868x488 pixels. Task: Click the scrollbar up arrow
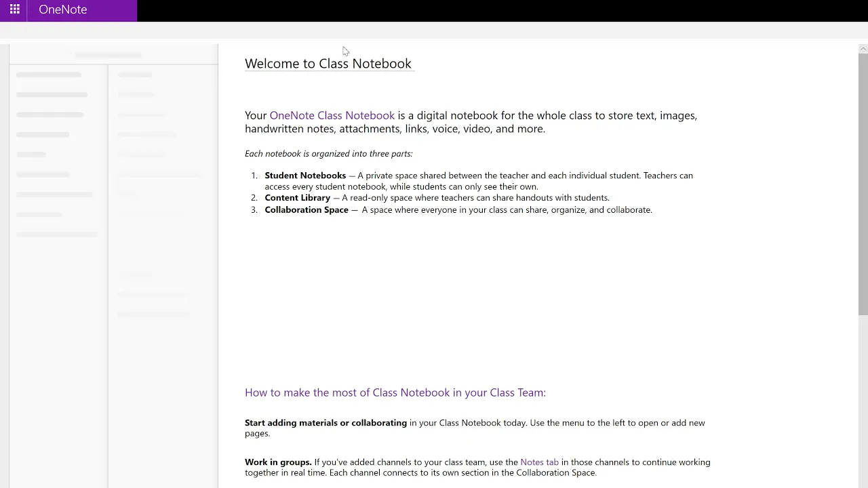pos(863,48)
